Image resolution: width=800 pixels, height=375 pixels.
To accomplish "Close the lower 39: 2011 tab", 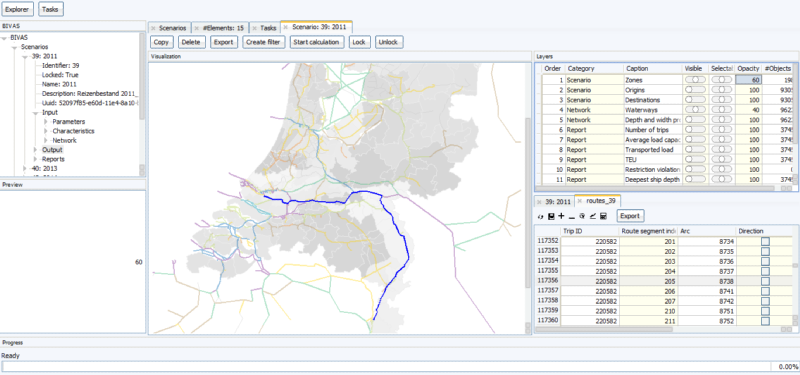I will pyautogui.click(x=539, y=202).
